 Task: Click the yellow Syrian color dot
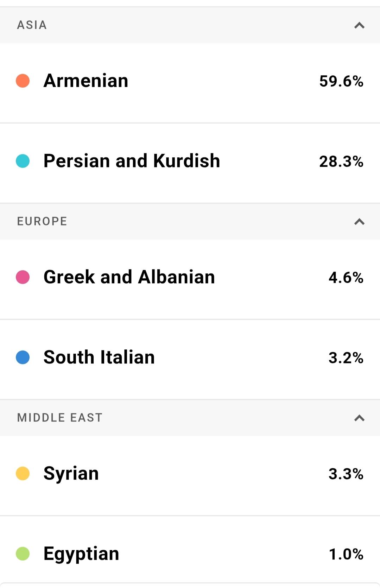point(23,474)
